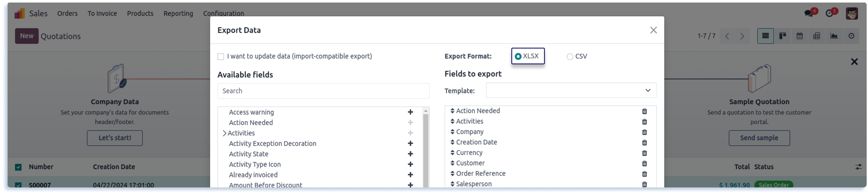Switch to pivot table view
The height and width of the screenshot is (194, 868).
[816, 36]
